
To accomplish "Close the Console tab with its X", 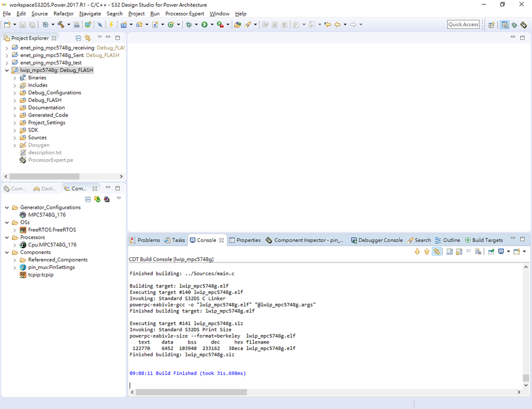I will click(x=222, y=240).
